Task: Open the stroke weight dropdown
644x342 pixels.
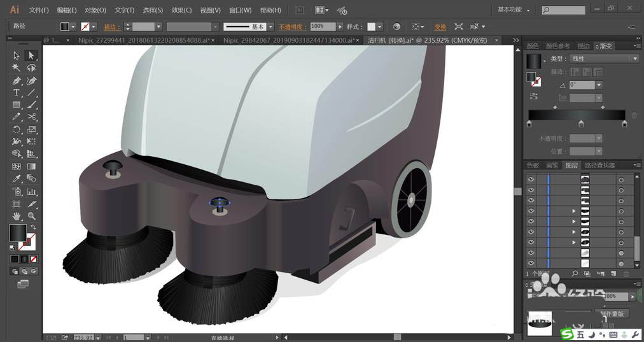Action: coord(158,27)
